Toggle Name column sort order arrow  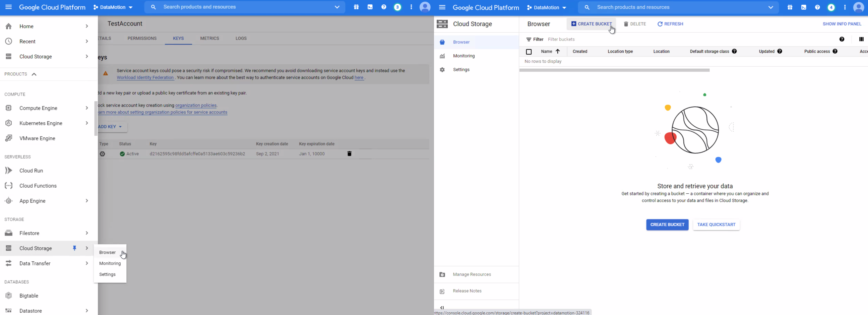click(x=558, y=51)
